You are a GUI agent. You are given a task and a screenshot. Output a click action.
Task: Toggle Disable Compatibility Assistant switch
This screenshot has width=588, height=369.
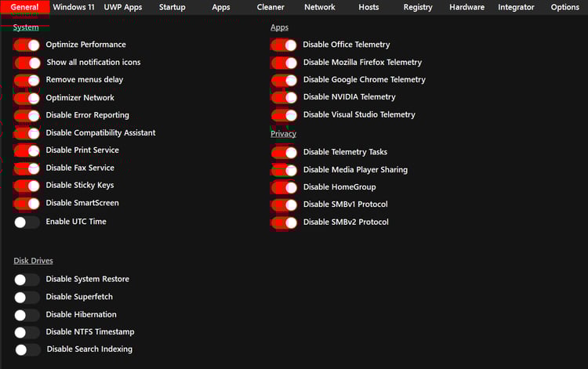click(x=27, y=133)
